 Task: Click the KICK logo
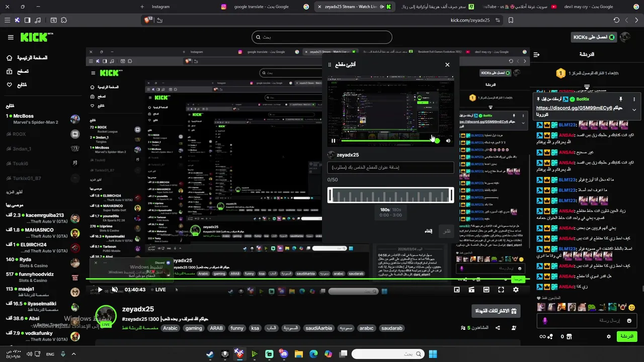click(37, 37)
